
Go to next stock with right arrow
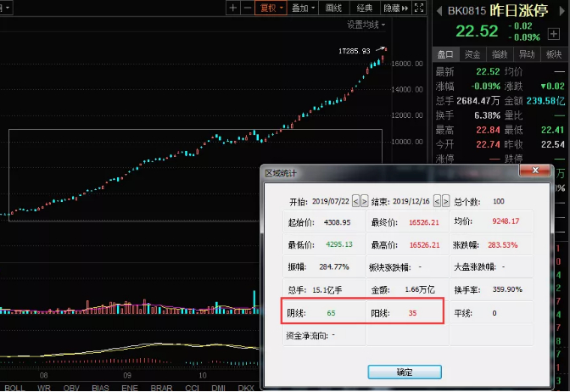(x=562, y=11)
